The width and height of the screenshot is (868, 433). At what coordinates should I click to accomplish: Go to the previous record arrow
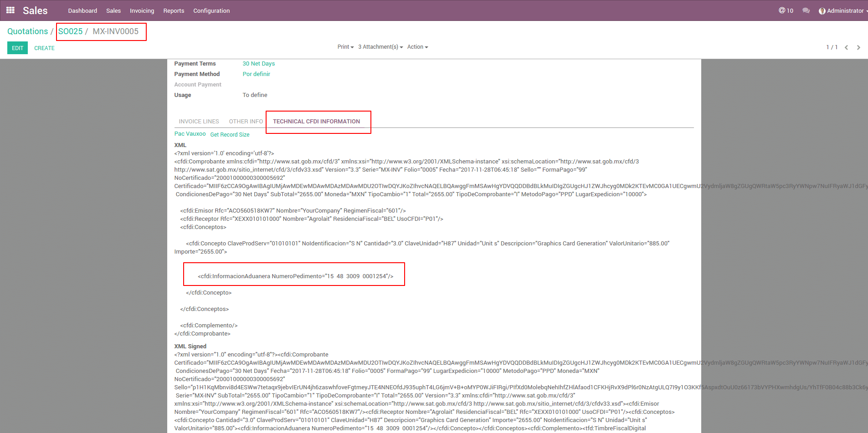[x=846, y=47]
